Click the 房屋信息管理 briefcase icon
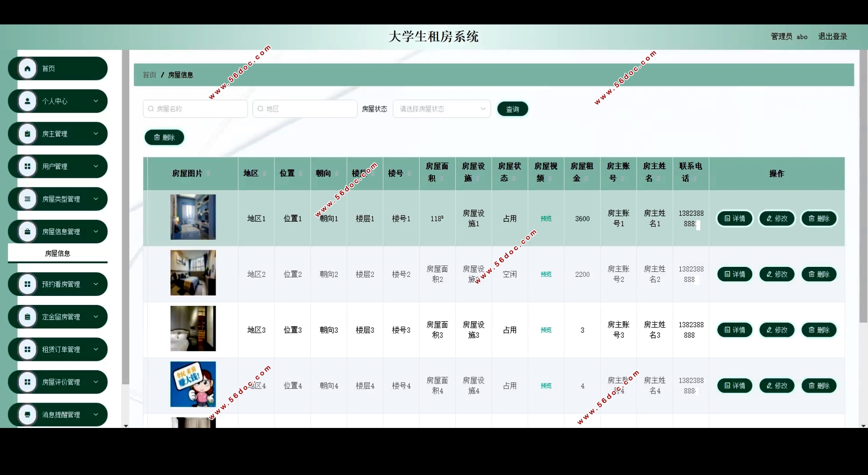Image resolution: width=868 pixels, height=475 pixels. point(28,232)
